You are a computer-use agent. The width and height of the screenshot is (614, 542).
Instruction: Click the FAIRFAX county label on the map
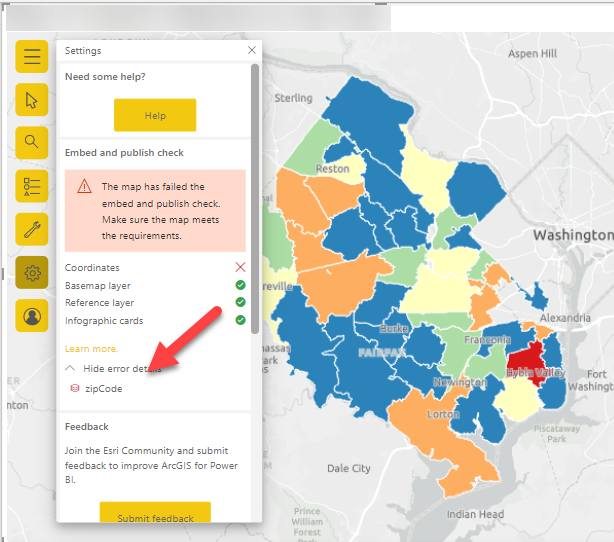pos(382,353)
